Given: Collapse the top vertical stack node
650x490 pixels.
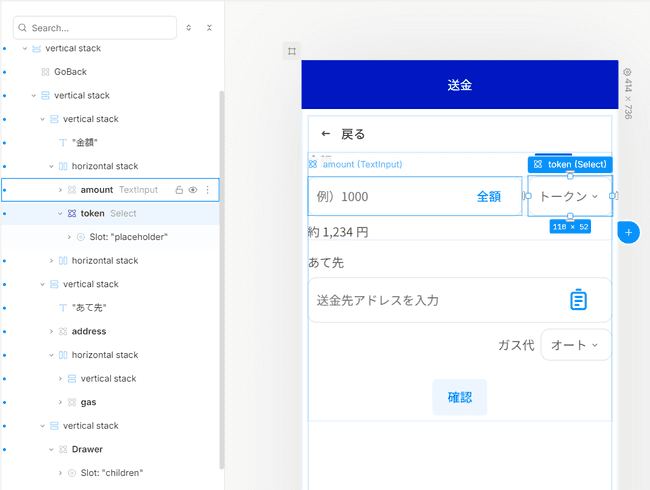Looking at the screenshot, I should (x=24, y=49).
